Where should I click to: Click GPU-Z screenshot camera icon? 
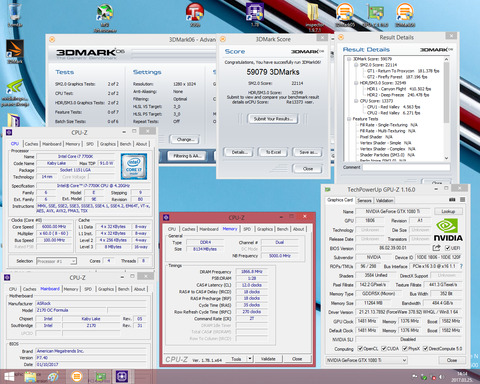pos(452,200)
